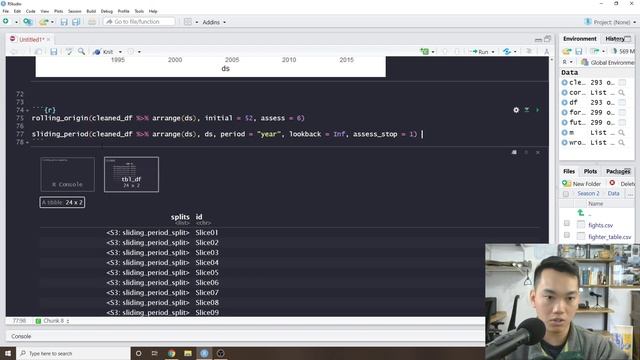Click the save workspace icon
The image size is (640, 360).
click(x=578, y=51)
